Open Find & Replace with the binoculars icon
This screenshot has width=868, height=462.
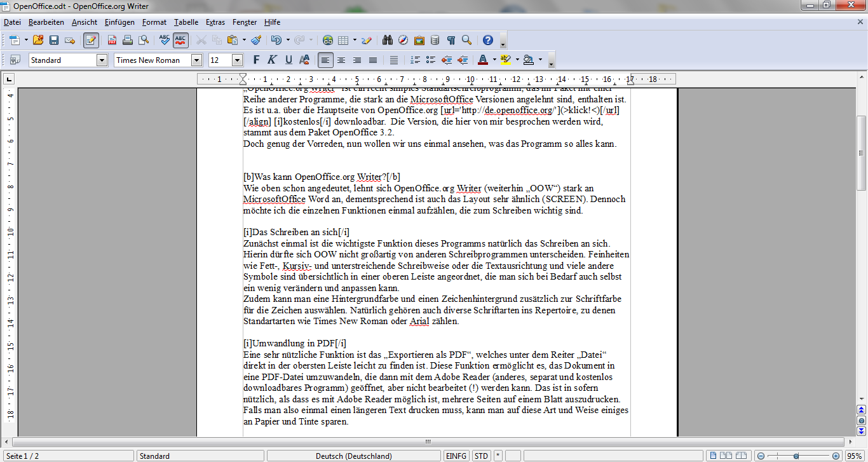click(x=388, y=40)
